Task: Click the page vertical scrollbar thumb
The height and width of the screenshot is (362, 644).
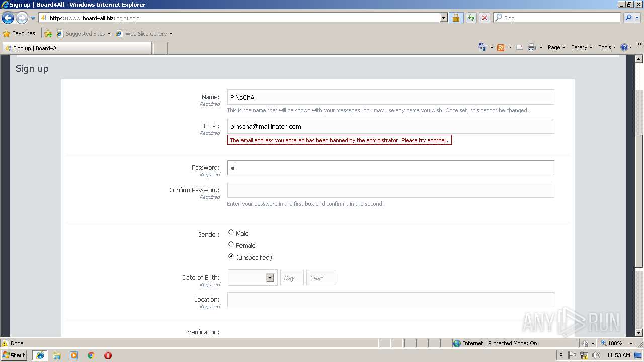Action: pos(639,201)
